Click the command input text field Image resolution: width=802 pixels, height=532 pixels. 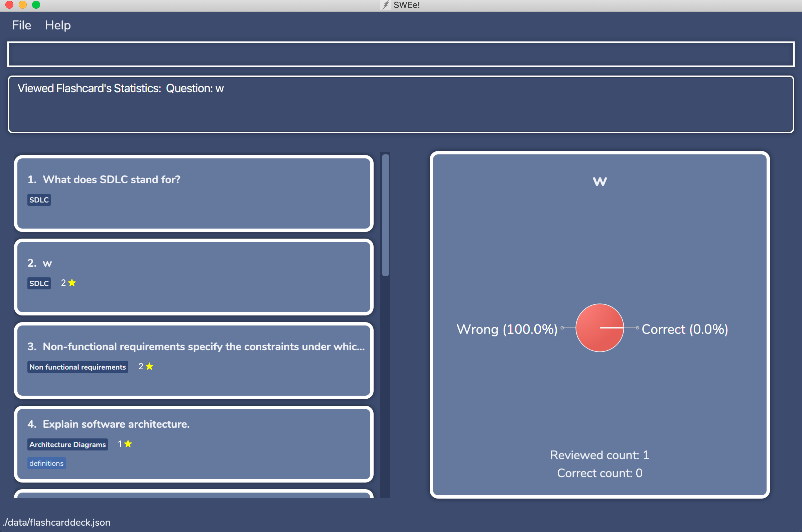point(400,54)
